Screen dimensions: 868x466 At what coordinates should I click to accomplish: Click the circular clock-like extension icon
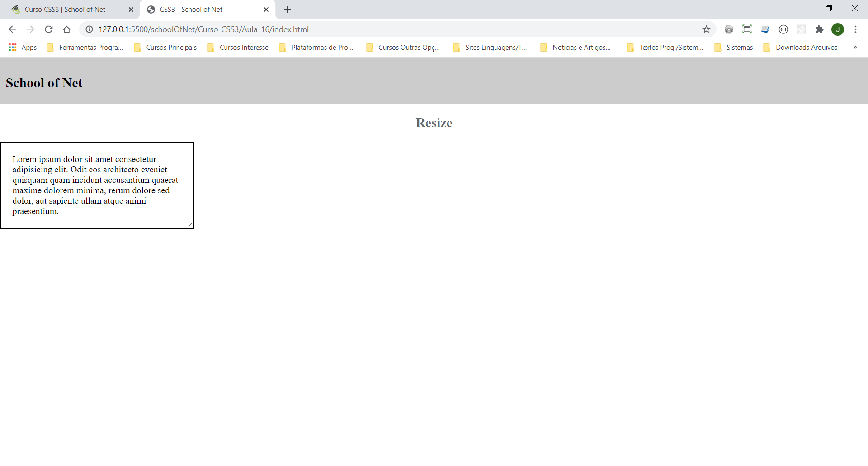(783, 29)
